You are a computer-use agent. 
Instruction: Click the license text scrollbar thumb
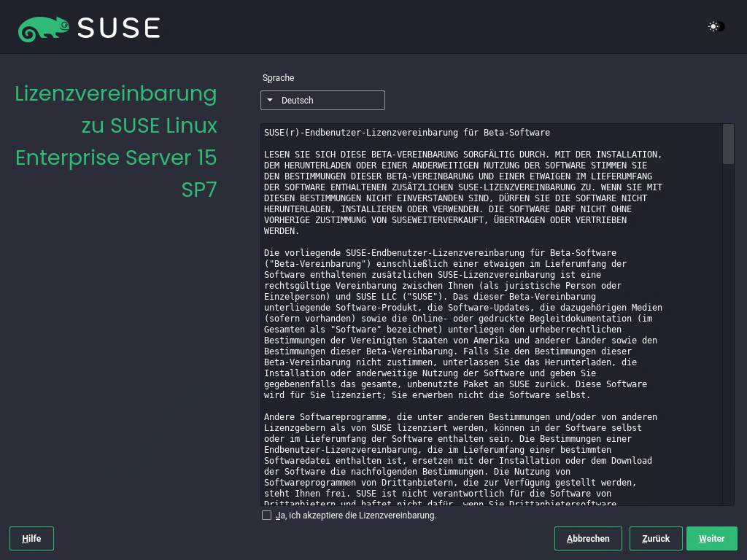728,144
